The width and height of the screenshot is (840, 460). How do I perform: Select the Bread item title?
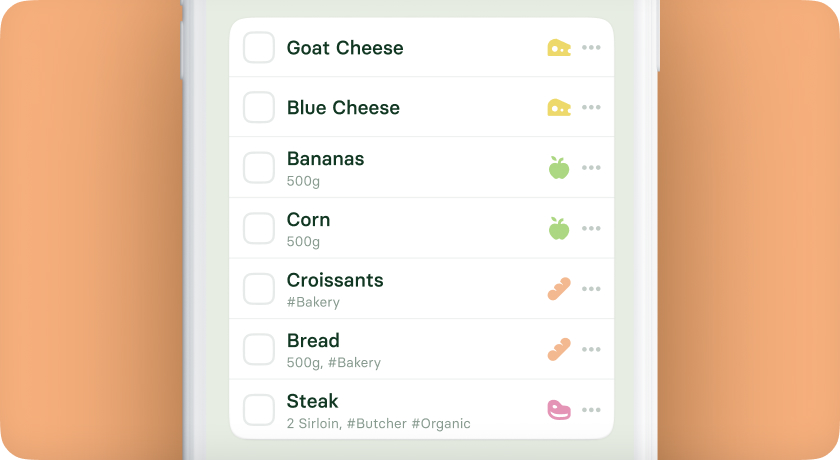point(313,341)
